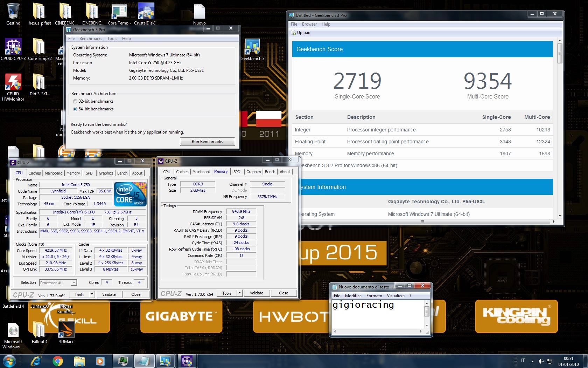This screenshot has height=368, width=588.
Task: Open the Battlefield 4 desktop shortcut
Action: click(x=13, y=306)
